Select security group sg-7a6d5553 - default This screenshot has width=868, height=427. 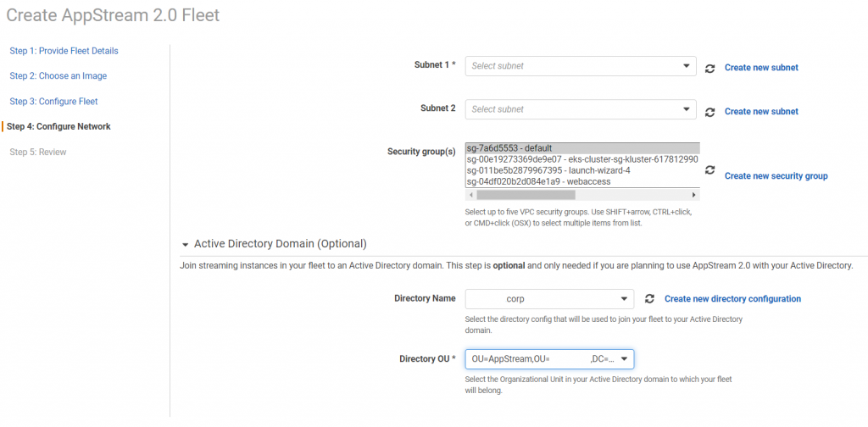point(583,148)
